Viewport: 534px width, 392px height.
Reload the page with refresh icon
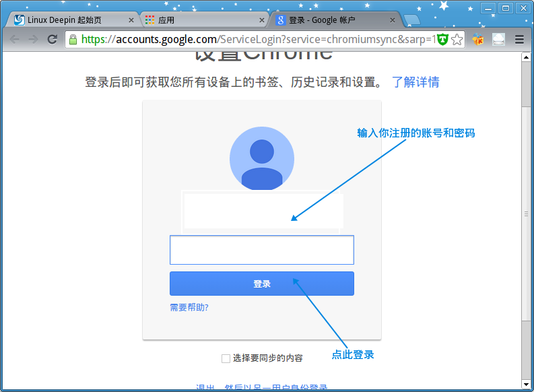click(52, 40)
